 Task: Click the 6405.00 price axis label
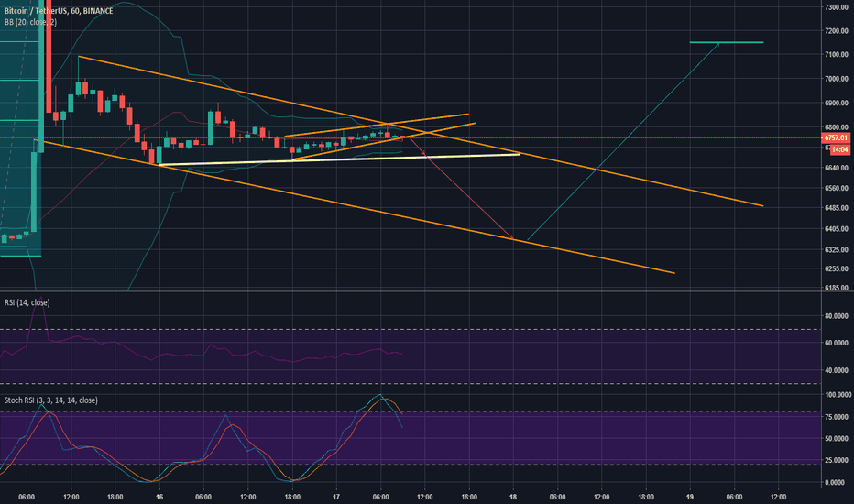[x=836, y=229]
